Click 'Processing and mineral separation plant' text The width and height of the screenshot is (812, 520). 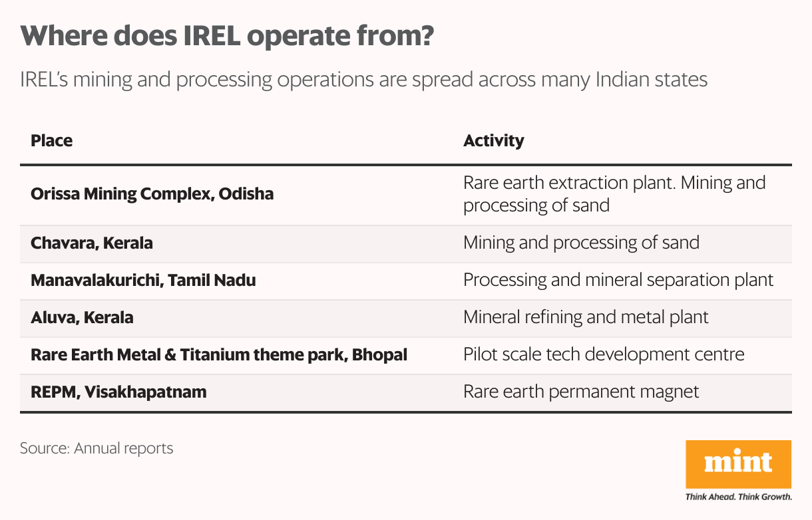coord(618,280)
